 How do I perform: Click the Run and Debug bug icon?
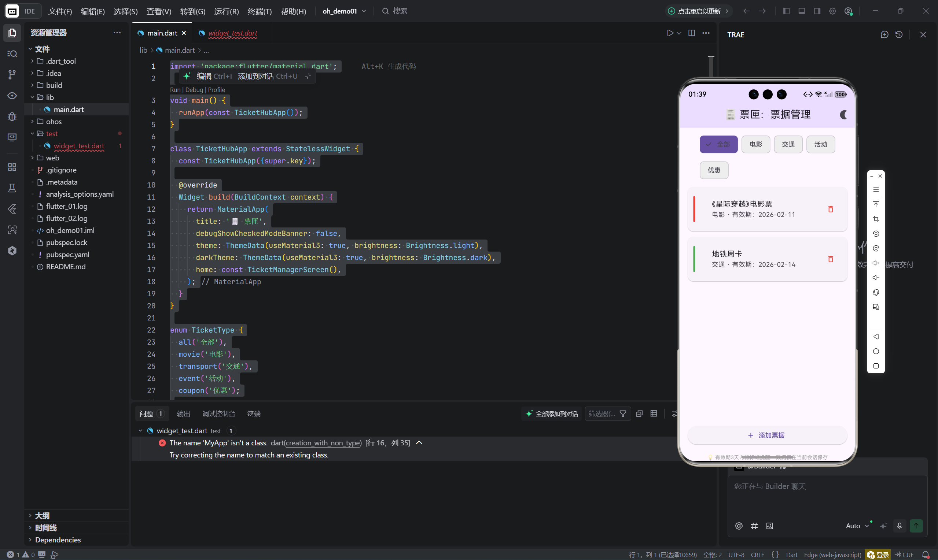click(12, 116)
